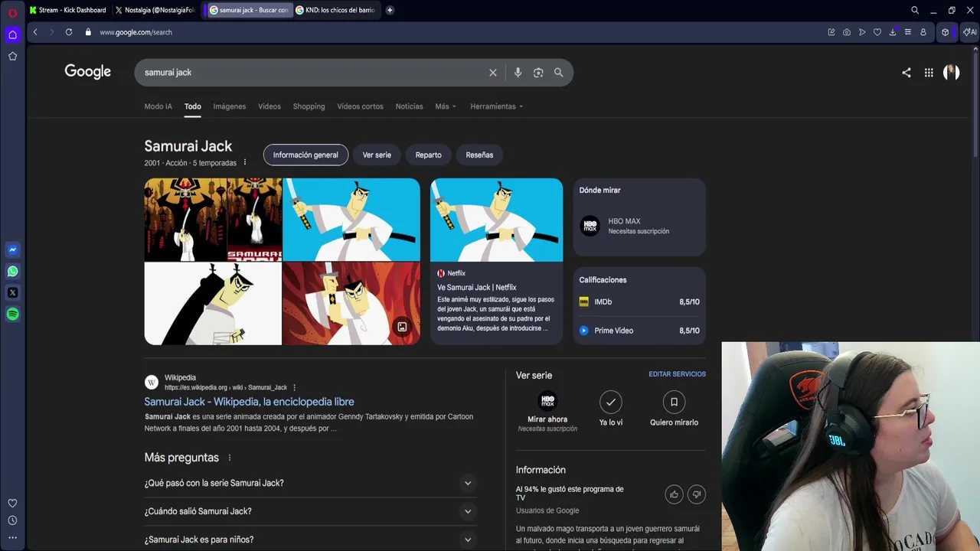Image resolution: width=980 pixels, height=551 pixels.
Task: View site security lock info
Action: click(x=88, y=32)
